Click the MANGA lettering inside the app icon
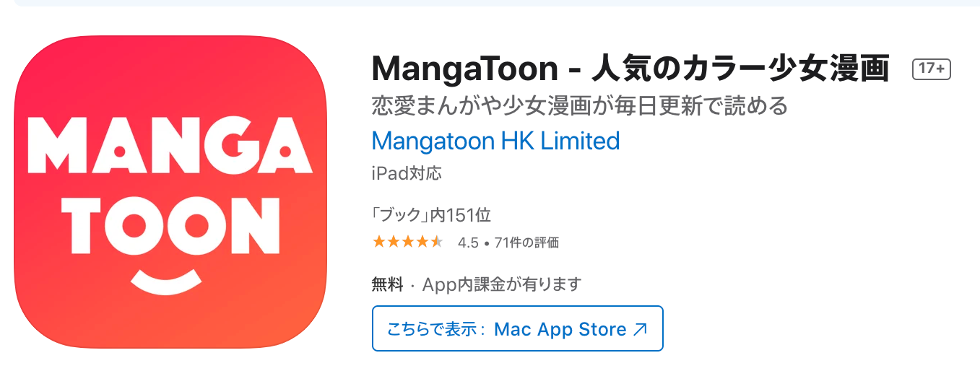 170,150
